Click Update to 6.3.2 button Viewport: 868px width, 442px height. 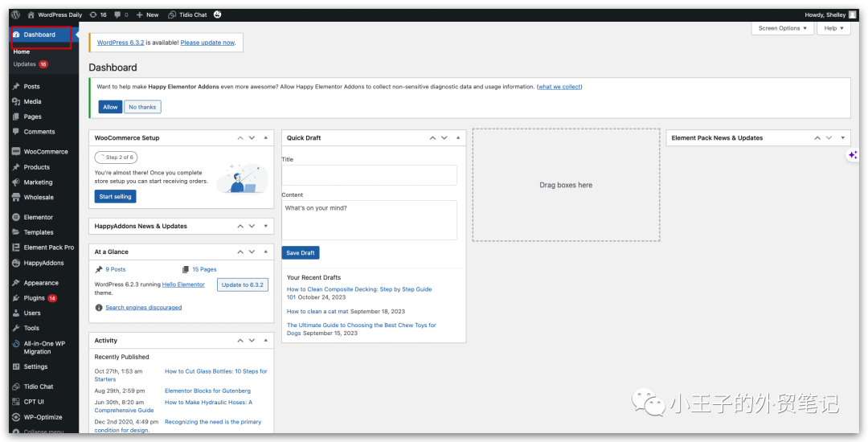pyautogui.click(x=243, y=285)
